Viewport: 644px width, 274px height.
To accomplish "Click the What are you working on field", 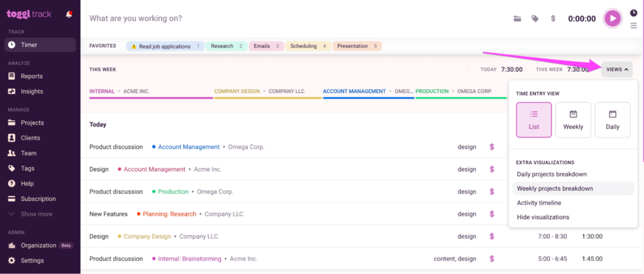I will click(x=252, y=18).
